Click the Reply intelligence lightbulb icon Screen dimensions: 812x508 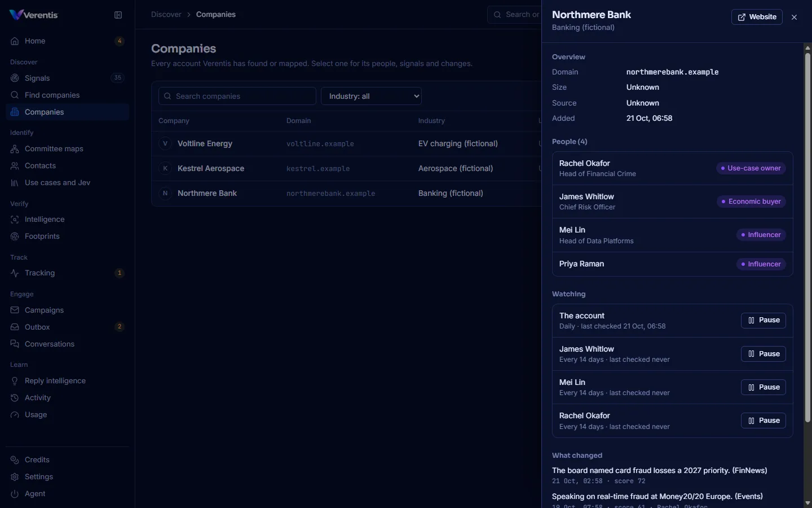click(15, 381)
